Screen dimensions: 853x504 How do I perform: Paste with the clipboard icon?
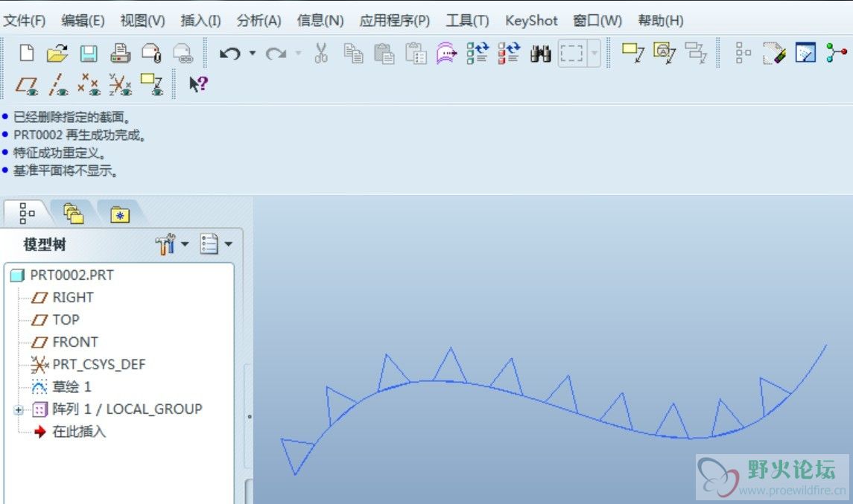pyautogui.click(x=384, y=54)
